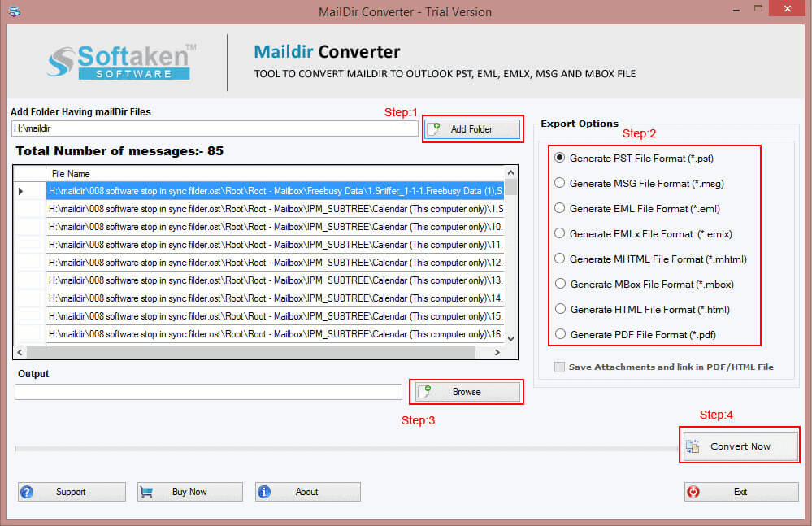Click Total Number of messages:- 85 text

tap(119, 151)
